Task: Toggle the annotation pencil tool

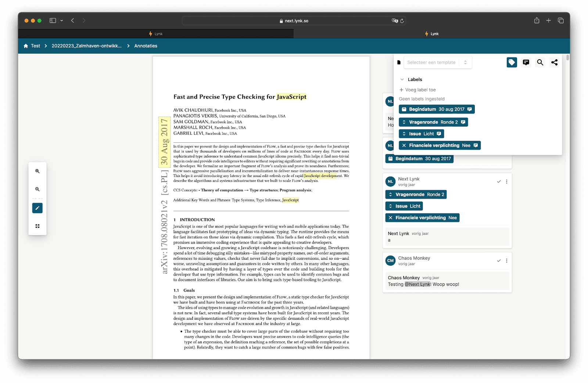Action: [x=37, y=208]
